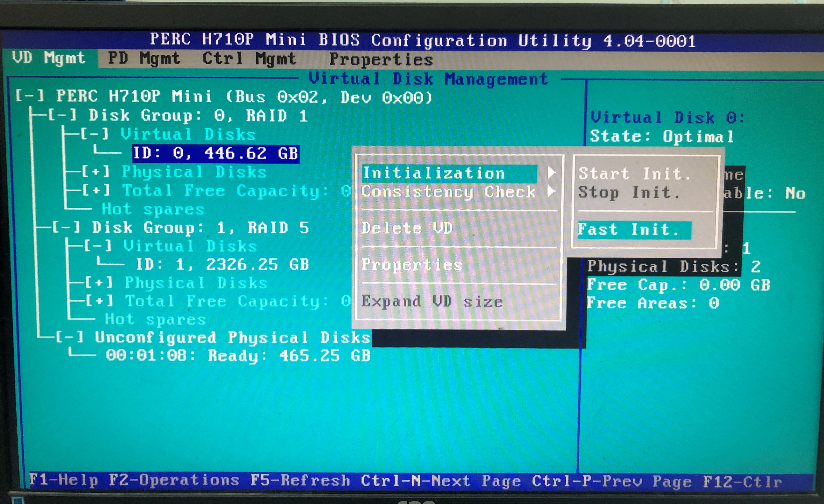Click the Virtual Disk Management panel title
Screen dimensions: 824x504
(428, 79)
